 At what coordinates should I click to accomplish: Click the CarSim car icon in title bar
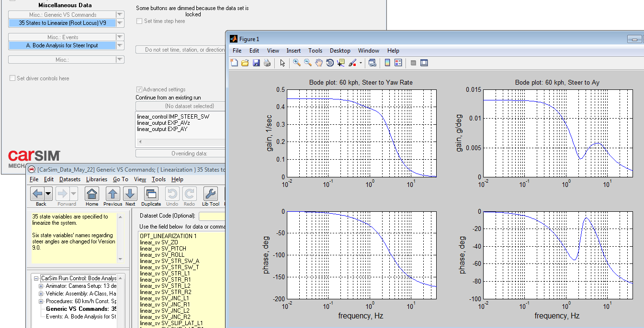32,169
